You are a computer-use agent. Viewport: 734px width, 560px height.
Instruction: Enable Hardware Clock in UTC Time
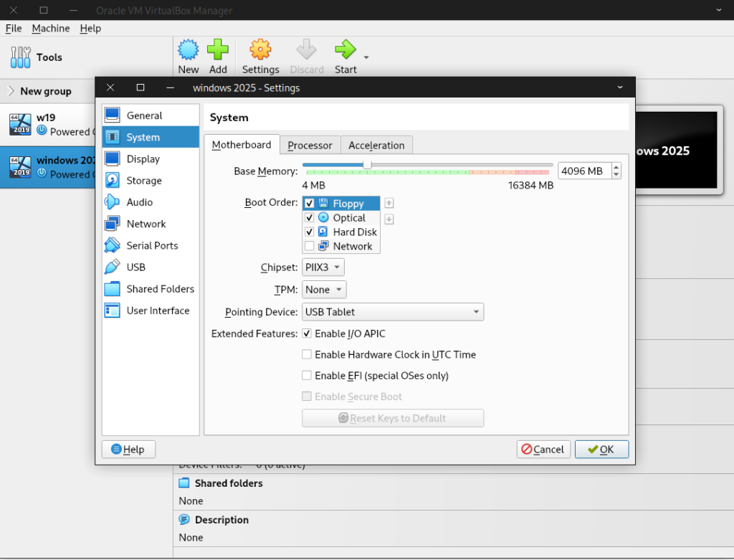(307, 354)
